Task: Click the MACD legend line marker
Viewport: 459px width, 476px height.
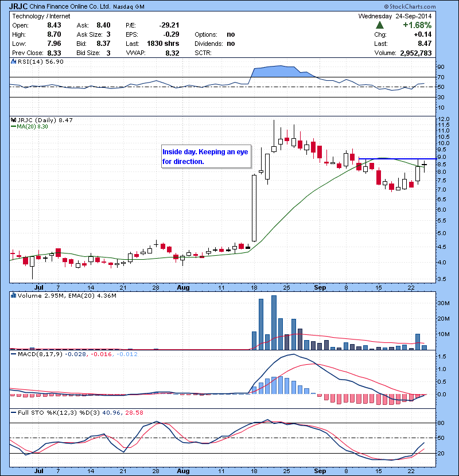Action: pos(13,354)
